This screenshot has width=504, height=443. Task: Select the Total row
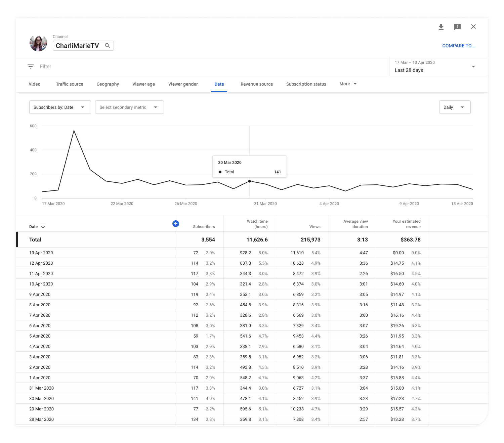point(252,239)
